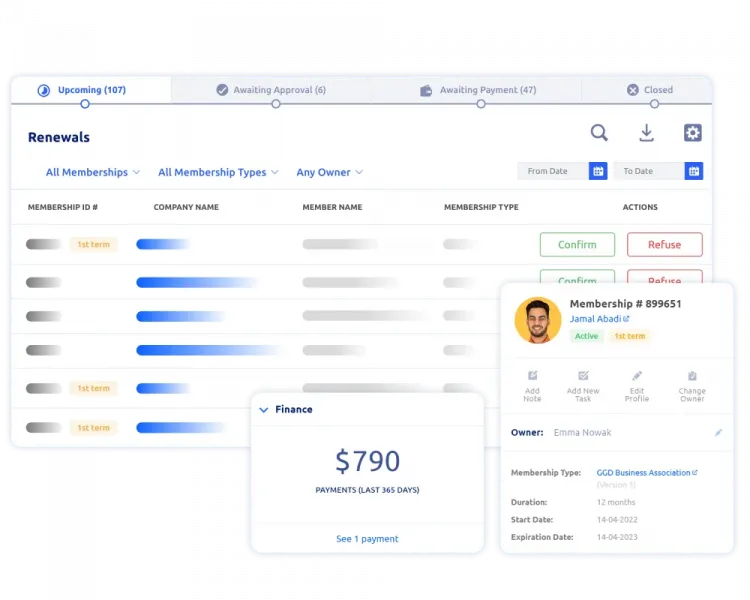Click the Edit Profile pencil icon

637,376
